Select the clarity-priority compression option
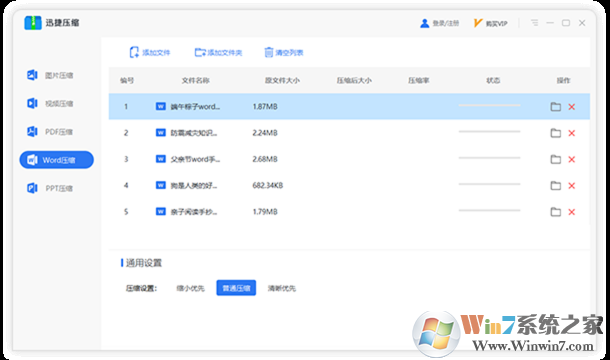This screenshot has width=610, height=360. [x=282, y=288]
